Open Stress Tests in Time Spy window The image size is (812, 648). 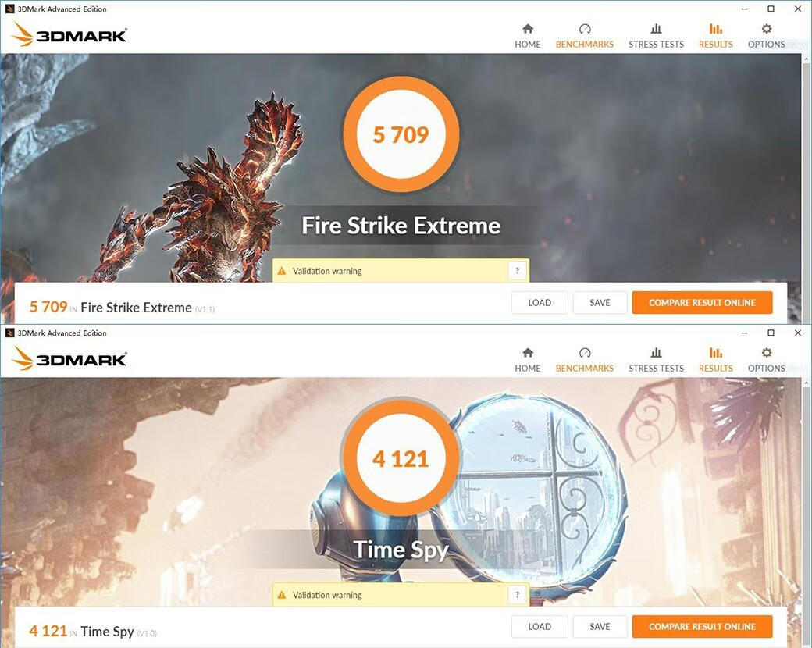pos(656,360)
